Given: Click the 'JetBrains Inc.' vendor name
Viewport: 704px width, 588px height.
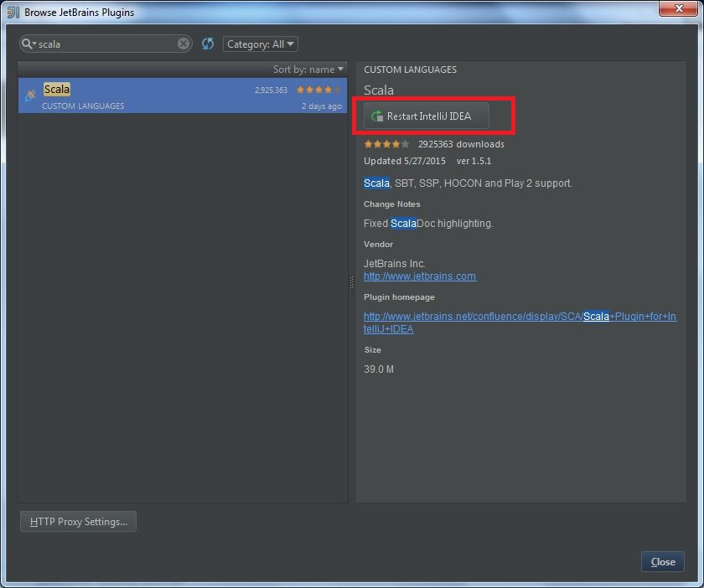Looking at the screenshot, I should pos(394,264).
